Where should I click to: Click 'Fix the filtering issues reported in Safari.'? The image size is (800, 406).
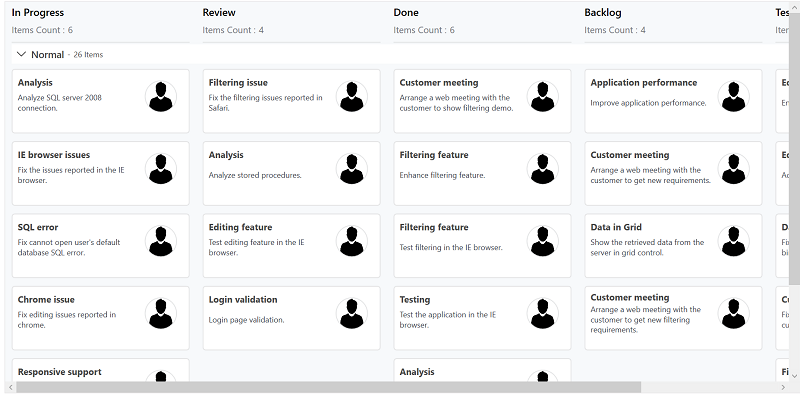click(265, 103)
